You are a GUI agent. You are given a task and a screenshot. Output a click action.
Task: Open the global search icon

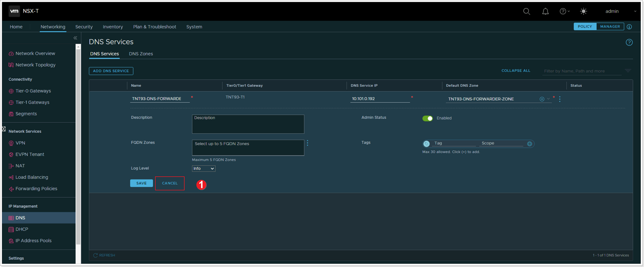pyautogui.click(x=526, y=11)
